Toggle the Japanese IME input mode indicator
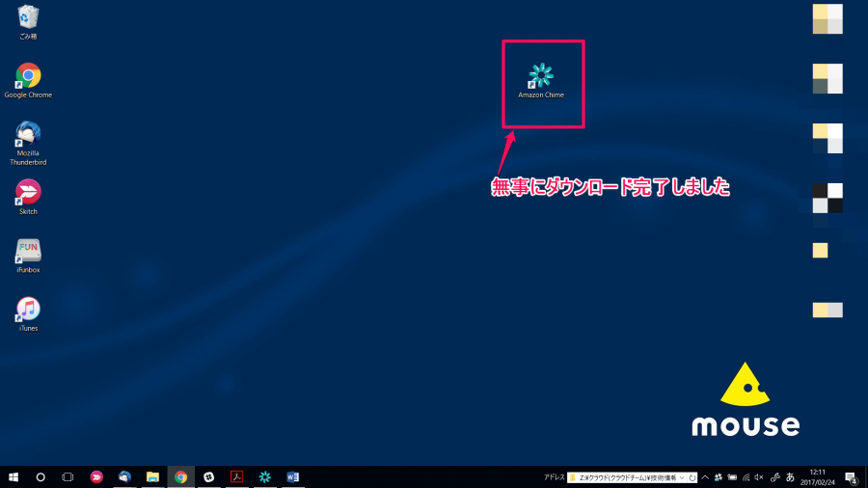Image resolution: width=868 pixels, height=488 pixels. click(790, 477)
